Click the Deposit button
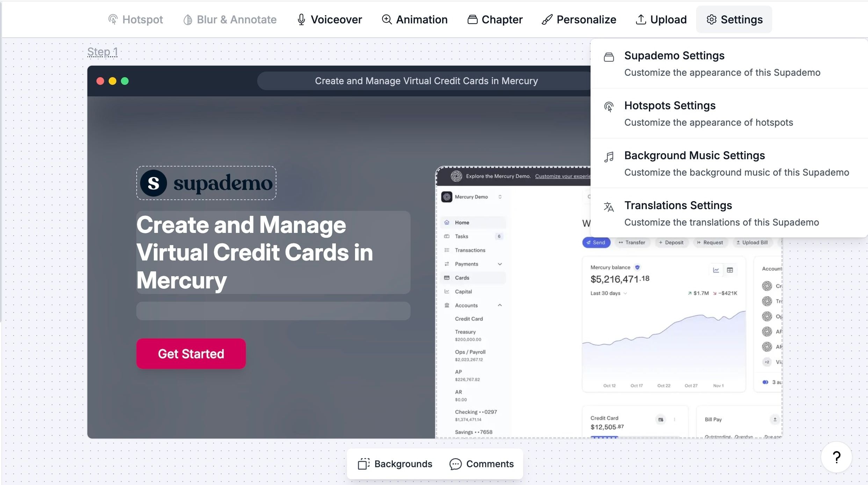Viewport: 868px width, 485px height. [x=671, y=242]
